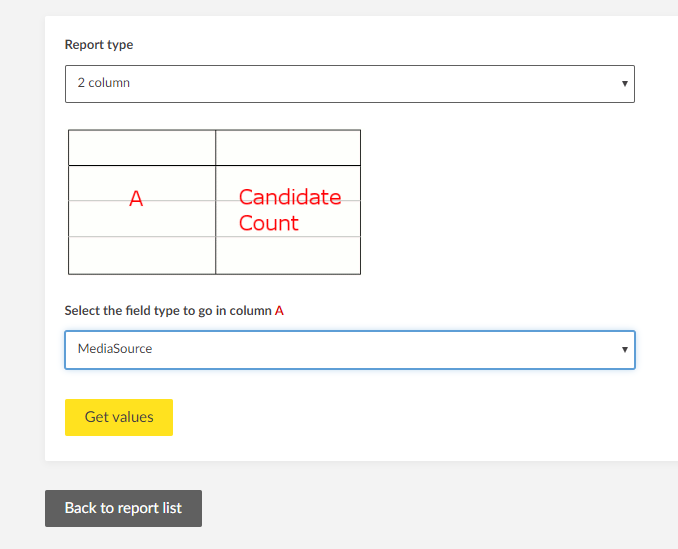
Task: Click the 'Get values' button label text
Action: [x=119, y=417]
